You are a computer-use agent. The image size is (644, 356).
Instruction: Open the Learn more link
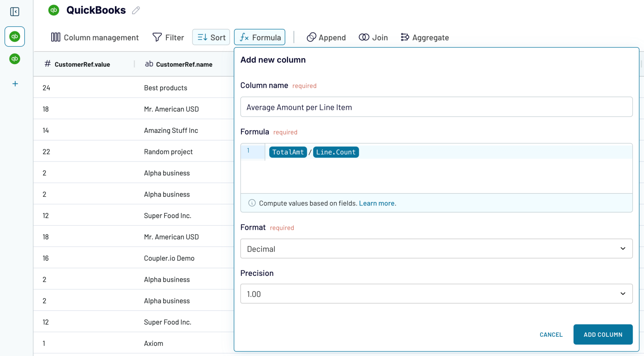[x=376, y=203]
